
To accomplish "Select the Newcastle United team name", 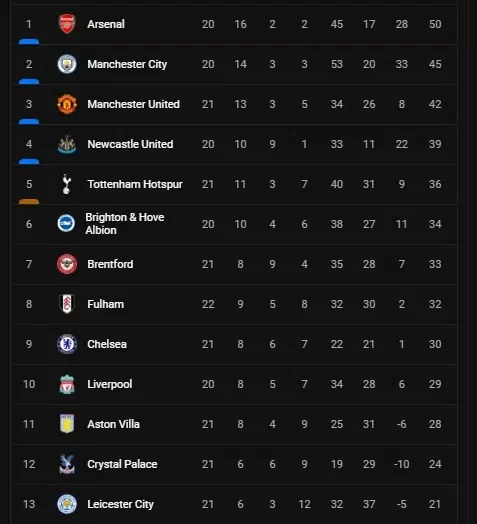I will tap(130, 144).
